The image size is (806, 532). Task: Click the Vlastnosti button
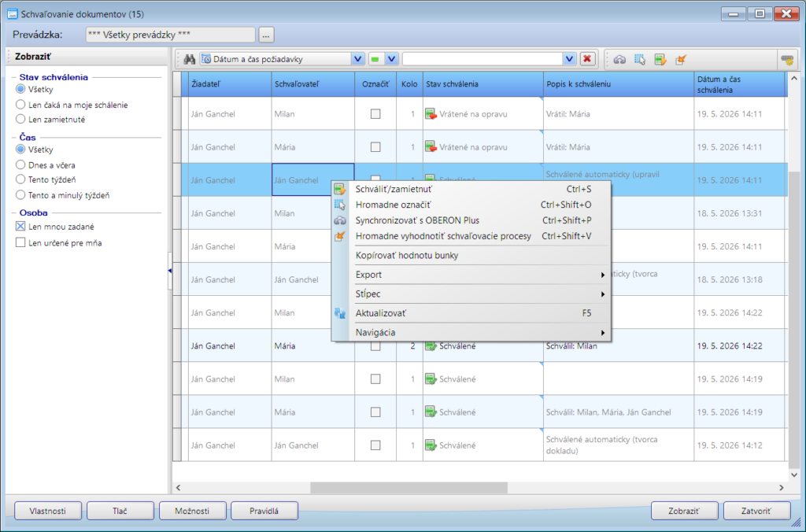click(x=48, y=511)
